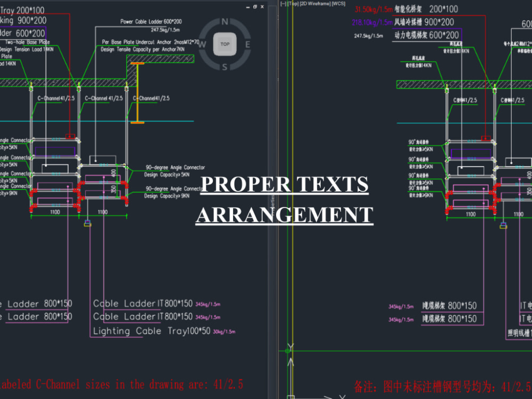
Task: Select the '350' vertical dimension in left viewport
Action: point(114,189)
